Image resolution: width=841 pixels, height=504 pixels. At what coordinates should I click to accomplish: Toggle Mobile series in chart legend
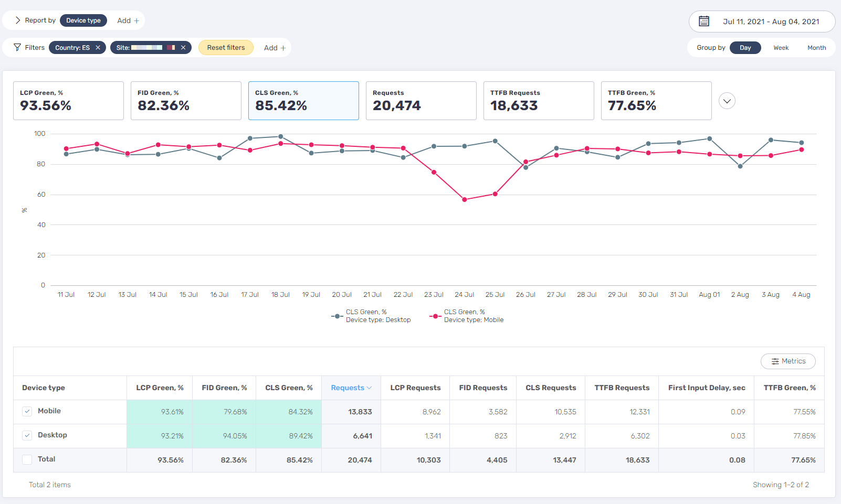467,316
